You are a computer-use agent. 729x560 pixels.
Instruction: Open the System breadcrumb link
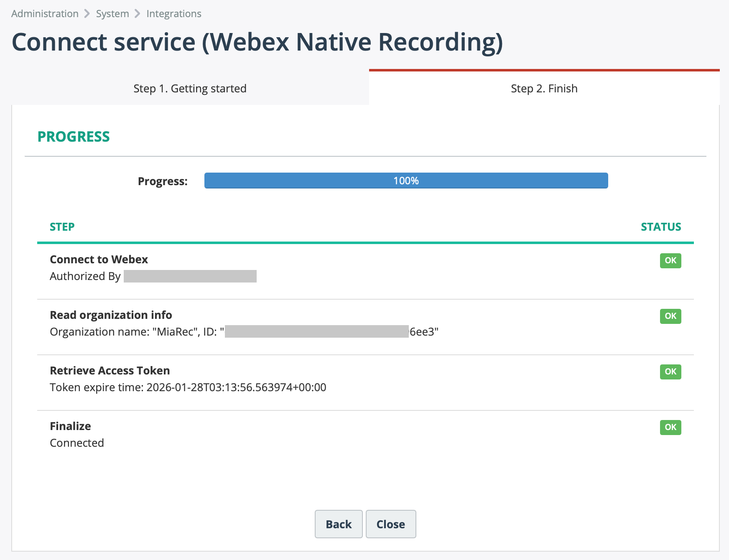pyautogui.click(x=112, y=13)
